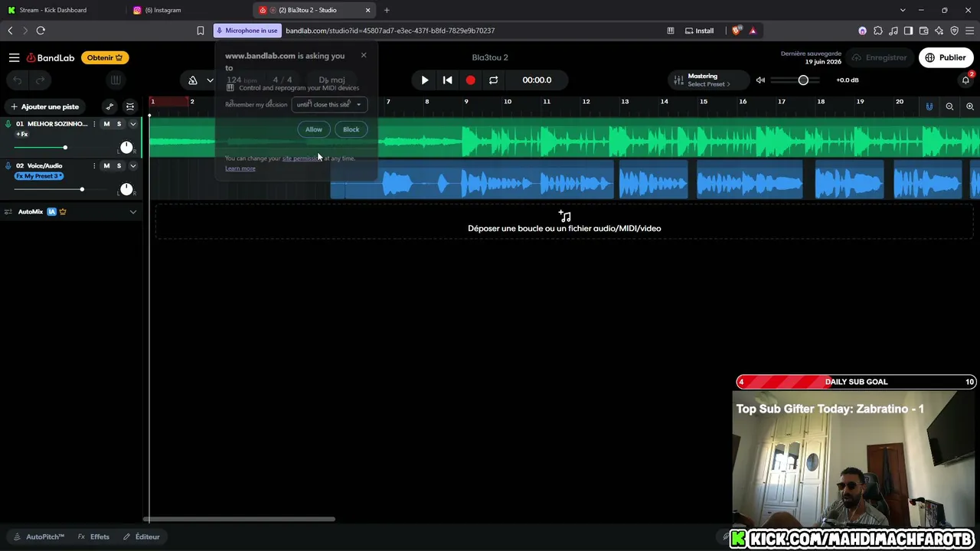980x551 pixels.
Task: Install the BandLab web app
Action: (699, 31)
